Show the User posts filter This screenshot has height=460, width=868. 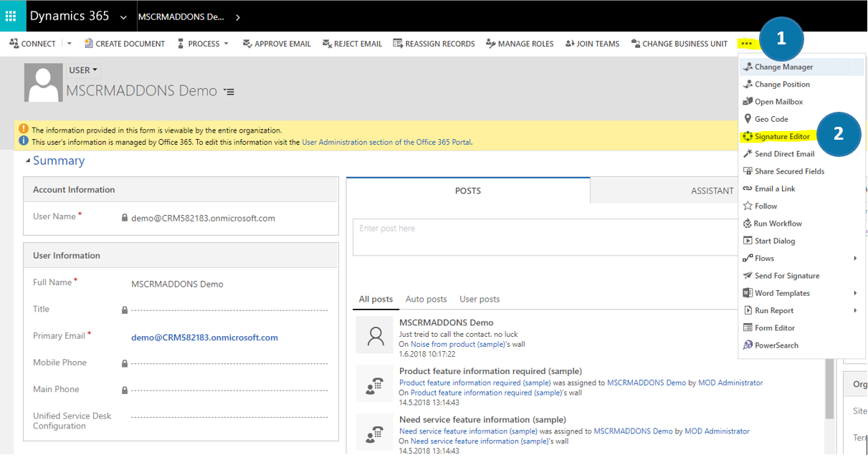(x=480, y=300)
